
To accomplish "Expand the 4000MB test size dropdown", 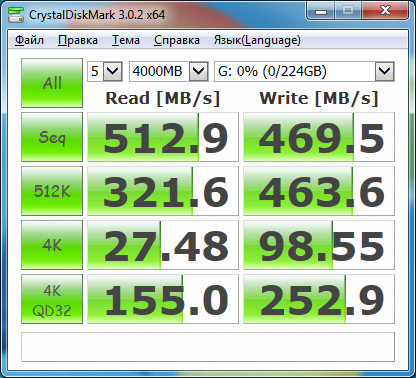I will 169,71.
